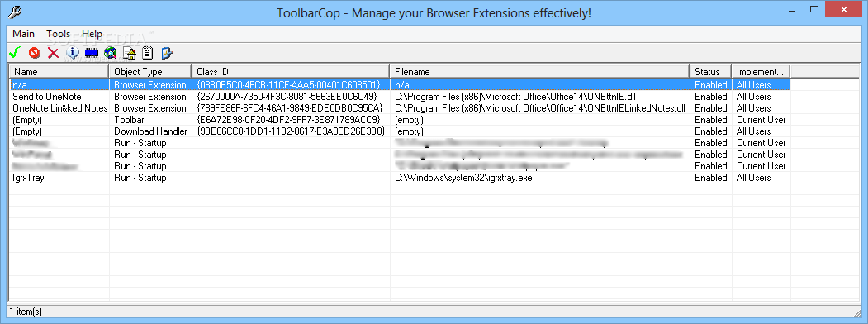
Task: Click the globe with magnifier icon
Action: pos(110,53)
